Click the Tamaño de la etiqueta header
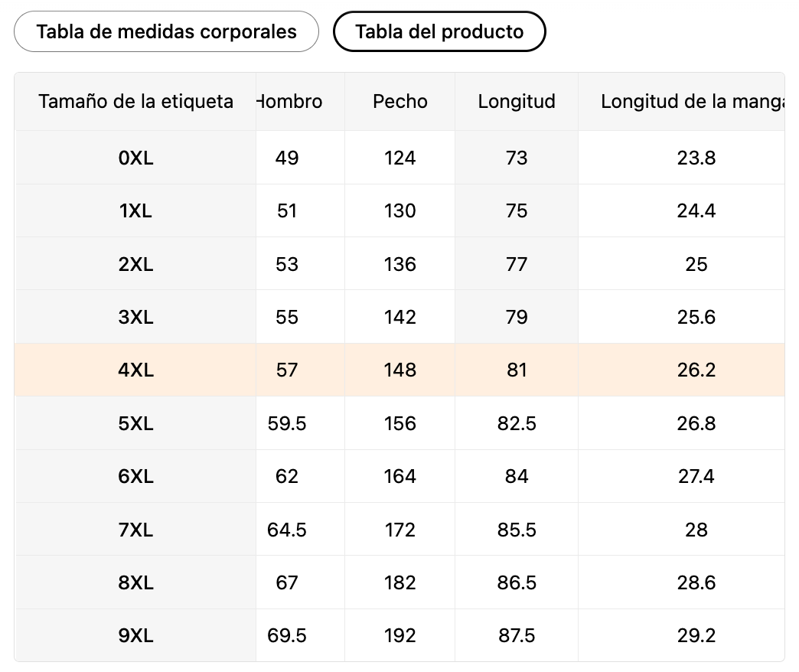This screenshot has height=672, width=799. [135, 102]
